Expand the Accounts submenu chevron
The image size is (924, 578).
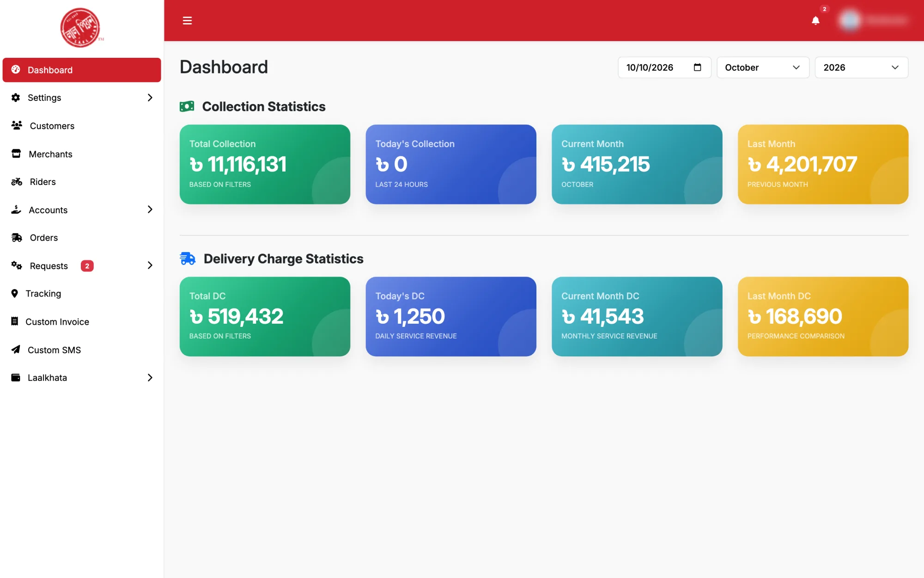[150, 209]
